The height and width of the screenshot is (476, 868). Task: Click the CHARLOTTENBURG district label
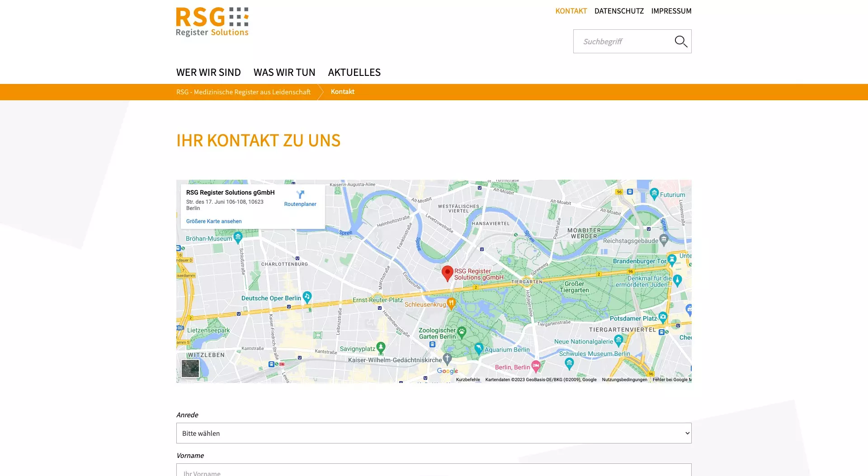coord(284,264)
